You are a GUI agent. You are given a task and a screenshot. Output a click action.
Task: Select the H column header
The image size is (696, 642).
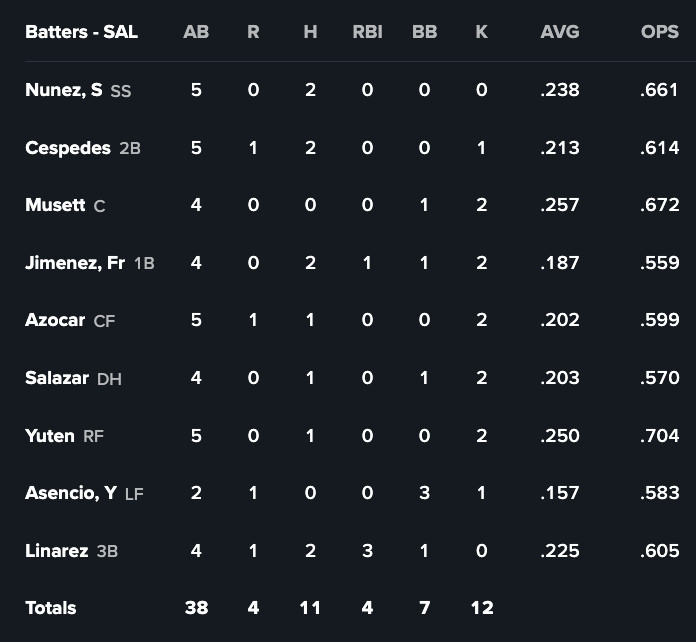tap(310, 32)
